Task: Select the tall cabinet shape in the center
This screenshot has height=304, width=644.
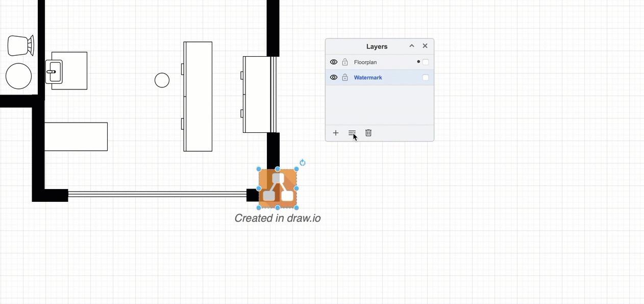Action: click(197, 96)
